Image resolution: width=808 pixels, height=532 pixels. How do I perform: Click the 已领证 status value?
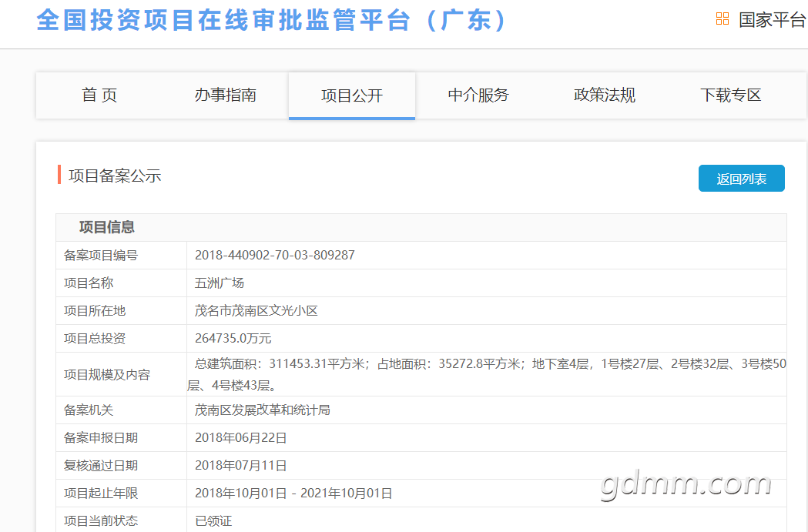point(213,521)
